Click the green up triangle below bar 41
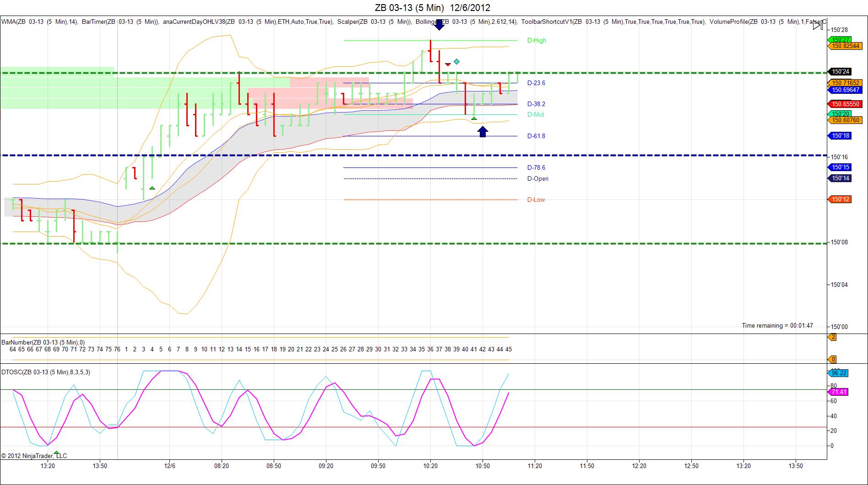Viewport: 868px width, 485px height. 474,119
